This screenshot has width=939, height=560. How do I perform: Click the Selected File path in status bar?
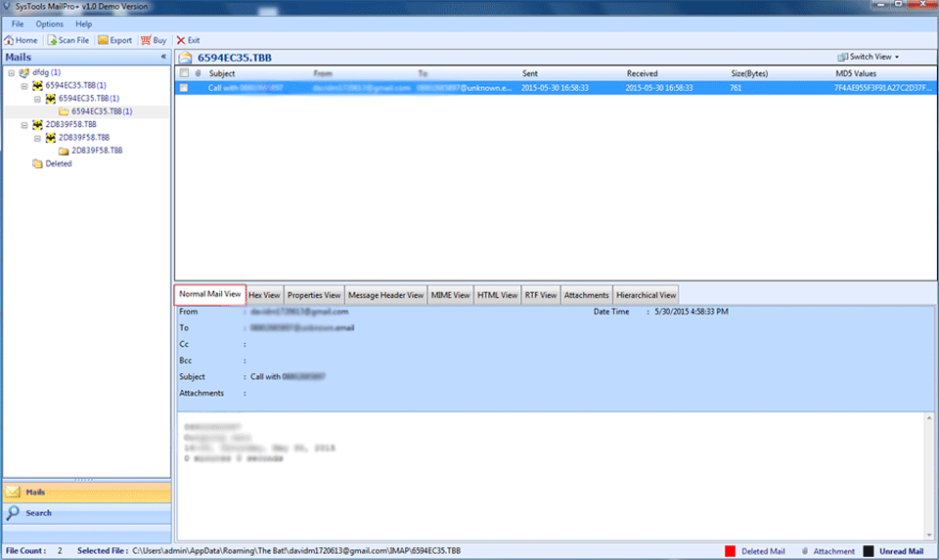coord(296,551)
